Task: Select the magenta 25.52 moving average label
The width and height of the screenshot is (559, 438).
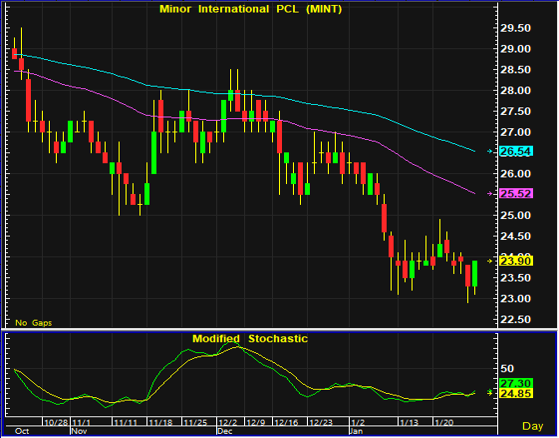Action: pyautogui.click(x=516, y=194)
